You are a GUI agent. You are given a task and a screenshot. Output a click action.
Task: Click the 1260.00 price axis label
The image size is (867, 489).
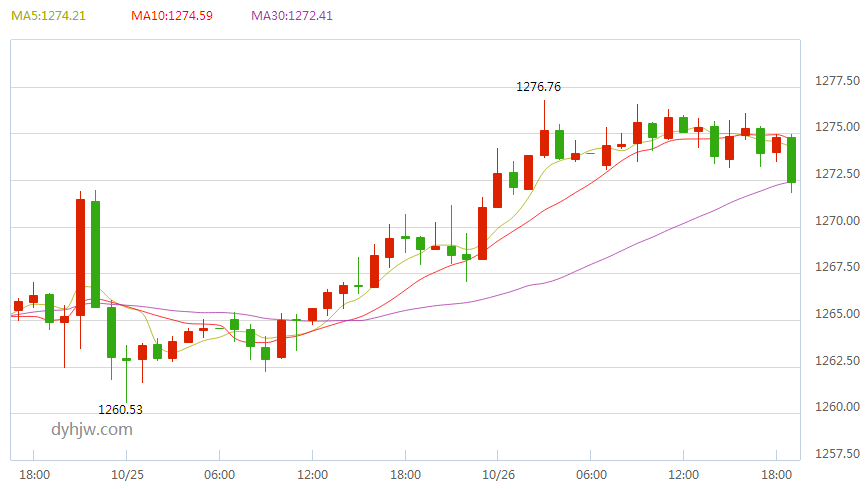click(x=836, y=407)
